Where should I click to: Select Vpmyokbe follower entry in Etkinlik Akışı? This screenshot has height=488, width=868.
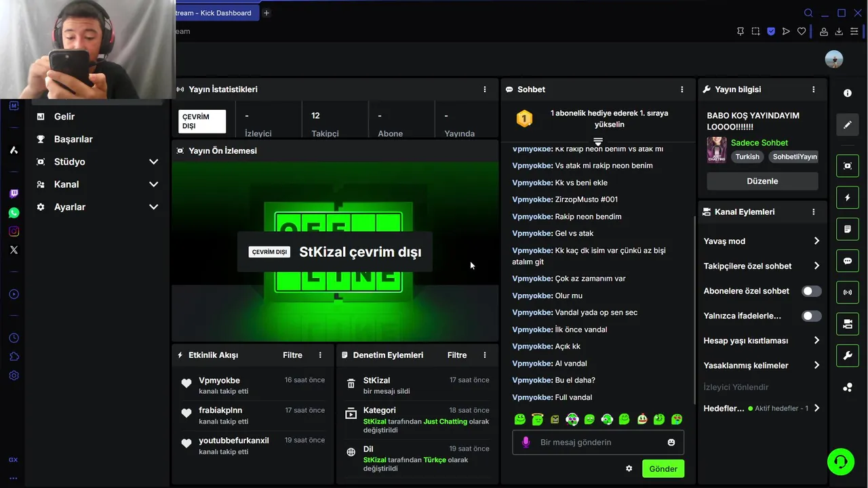pos(253,386)
